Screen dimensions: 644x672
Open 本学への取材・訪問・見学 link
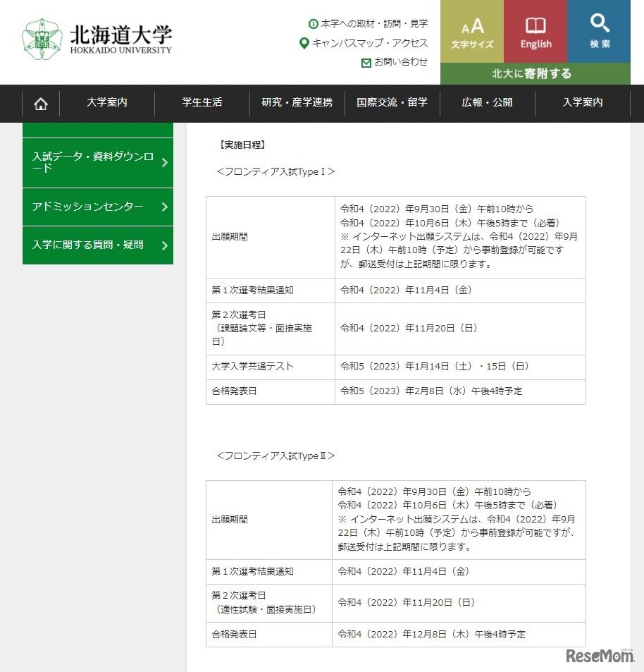pyautogui.click(x=374, y=23)
